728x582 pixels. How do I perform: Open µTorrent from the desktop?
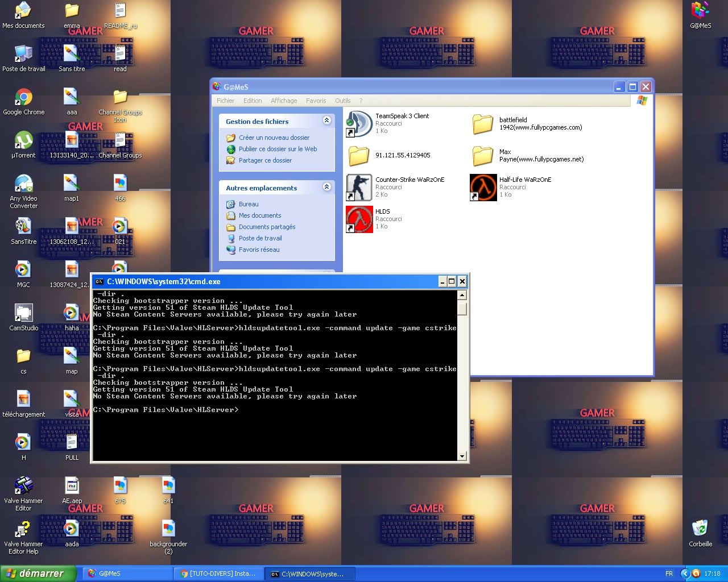coord(23,140)
